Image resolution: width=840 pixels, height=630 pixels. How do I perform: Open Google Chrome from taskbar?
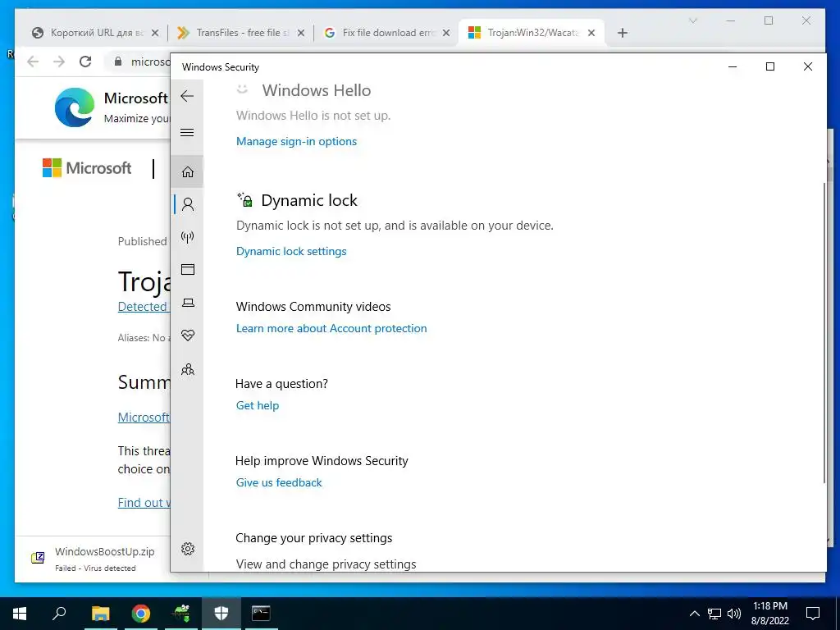click(x=141, y=614)
